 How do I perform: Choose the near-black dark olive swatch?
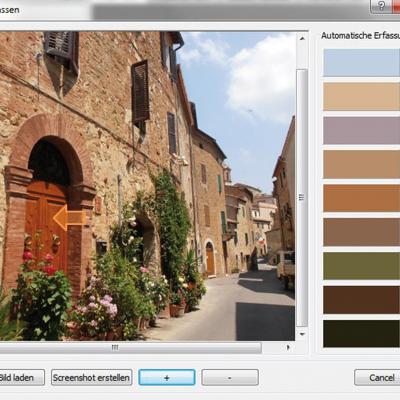(361, 333)
